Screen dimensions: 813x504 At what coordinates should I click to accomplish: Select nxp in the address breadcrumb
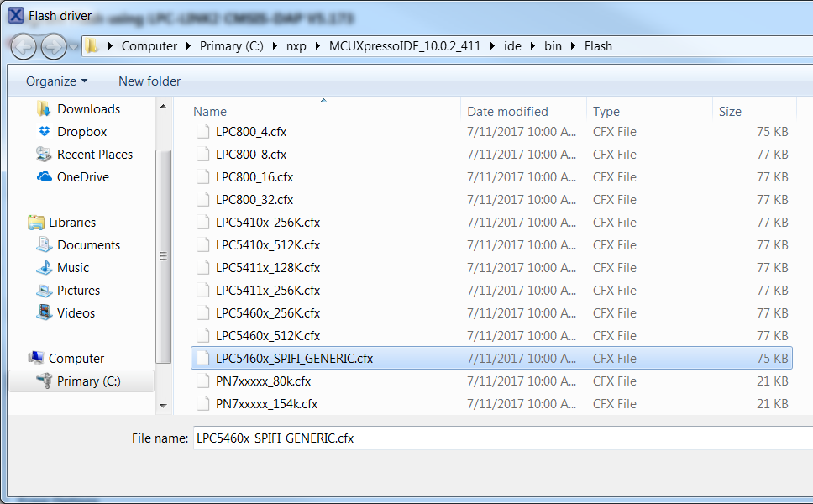[x=296, y=46]
